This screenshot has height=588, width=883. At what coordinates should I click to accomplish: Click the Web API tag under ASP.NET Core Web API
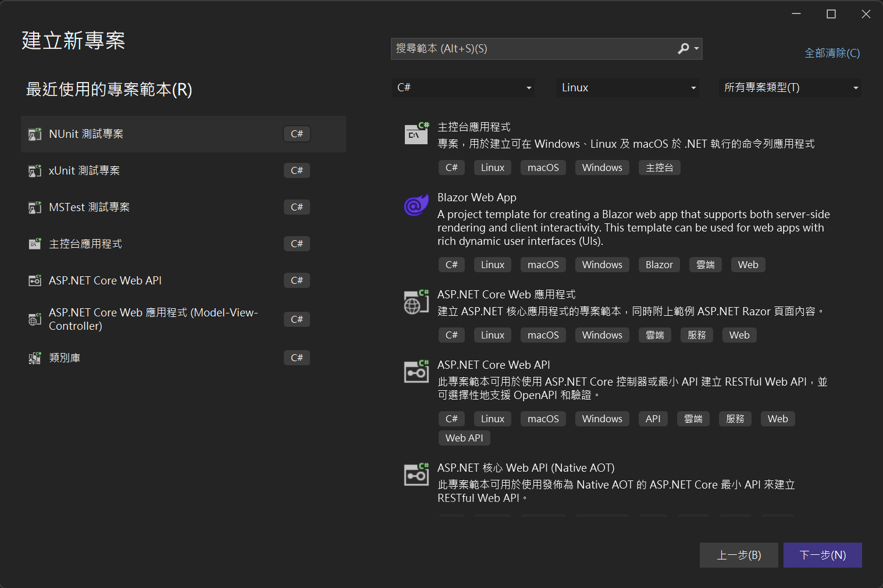pyautogui.click(x=464, y=439)
